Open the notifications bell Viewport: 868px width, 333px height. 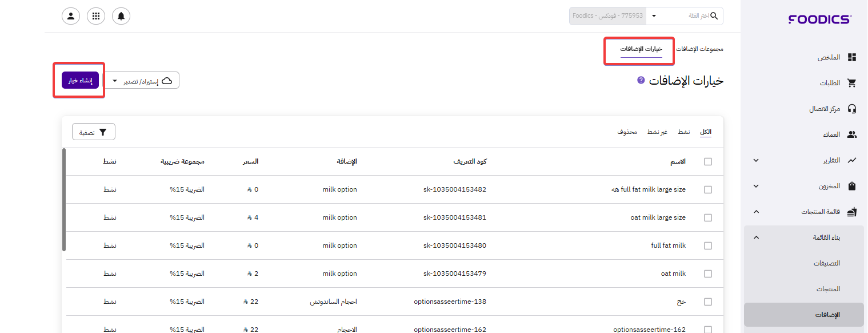pyautogui.click(x=121, y=16)
